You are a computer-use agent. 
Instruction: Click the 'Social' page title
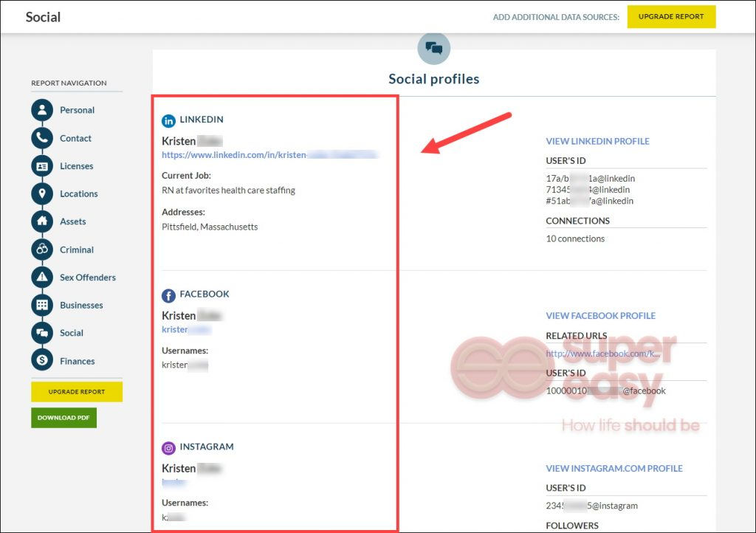(43, 17)
